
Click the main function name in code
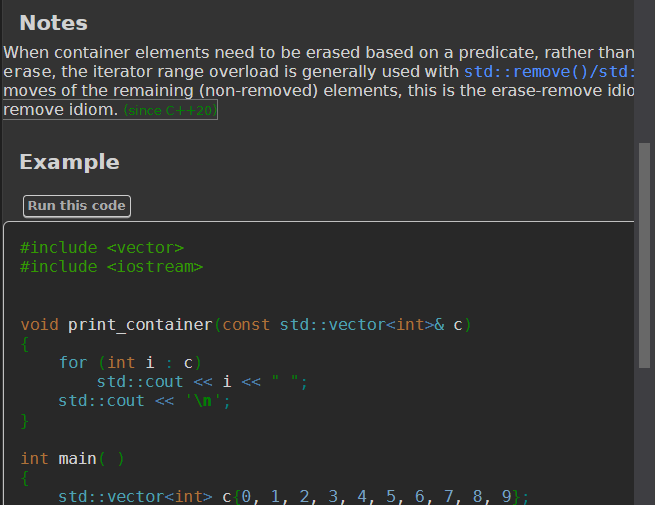(x=77, y=459)
